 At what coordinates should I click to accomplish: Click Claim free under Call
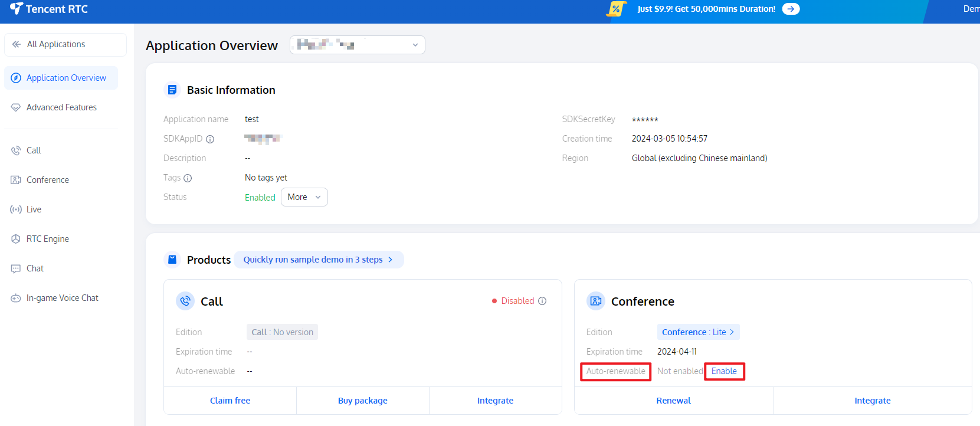tap(230, 401)
